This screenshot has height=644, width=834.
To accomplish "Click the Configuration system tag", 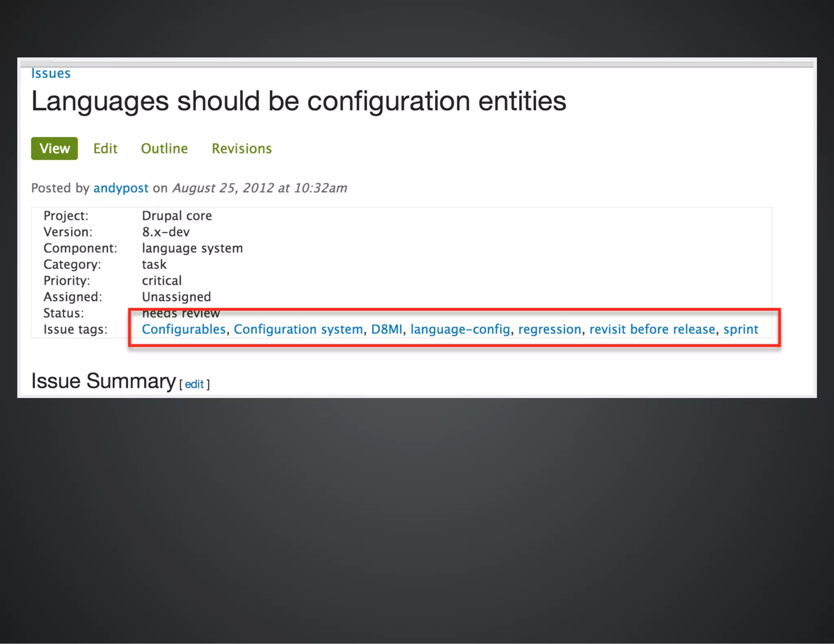I will 298,329.
